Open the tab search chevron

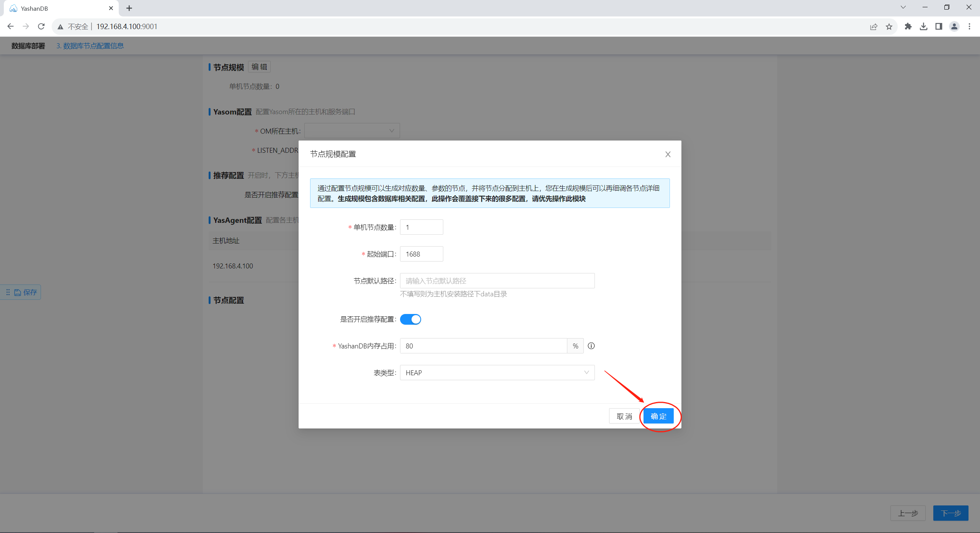(x=903, y=7)
